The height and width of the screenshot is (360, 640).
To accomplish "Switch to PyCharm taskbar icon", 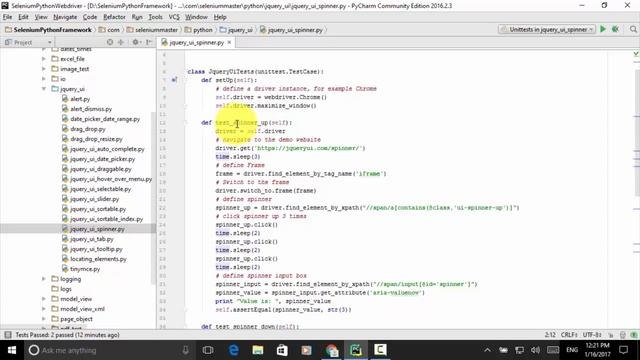I will 356,350.
